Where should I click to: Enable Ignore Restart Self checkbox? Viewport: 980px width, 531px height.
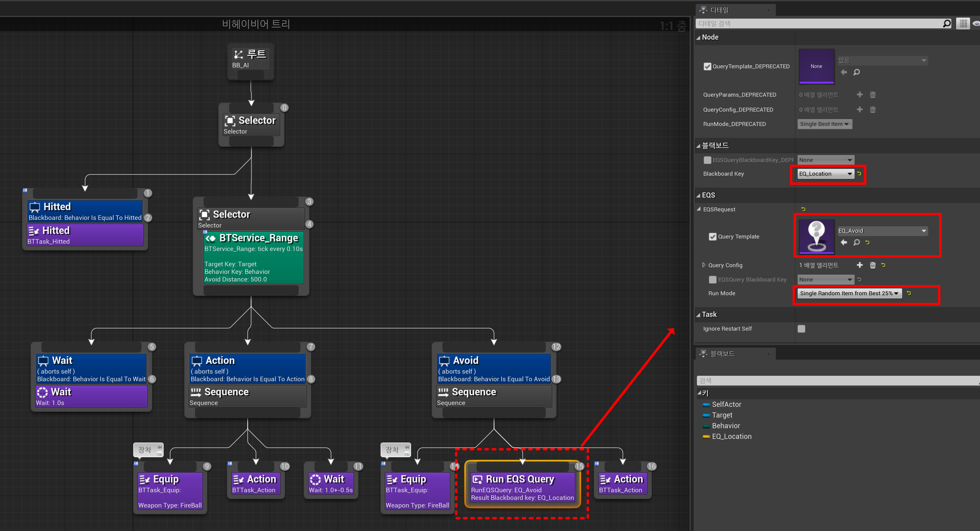coord(801,328)
